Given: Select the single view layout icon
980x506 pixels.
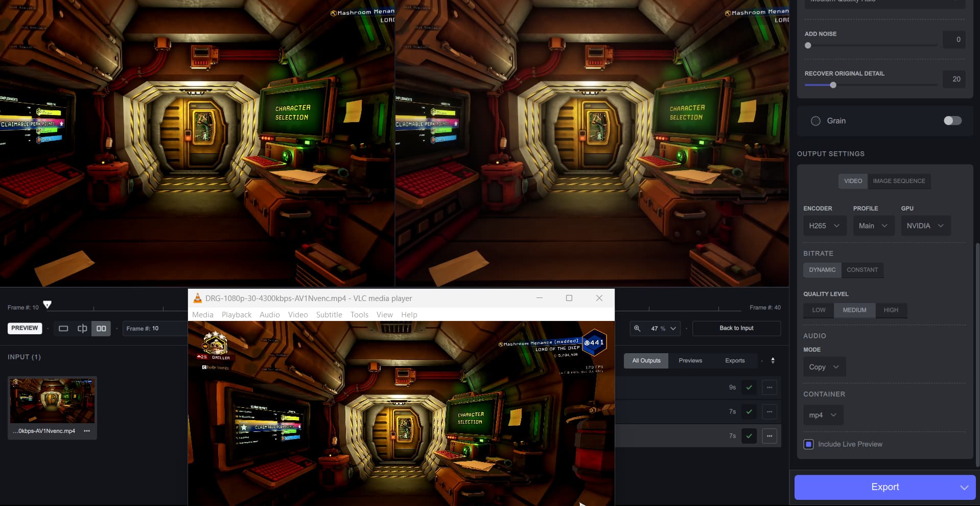Looking at the screenshot, I should tap(63, 329).
